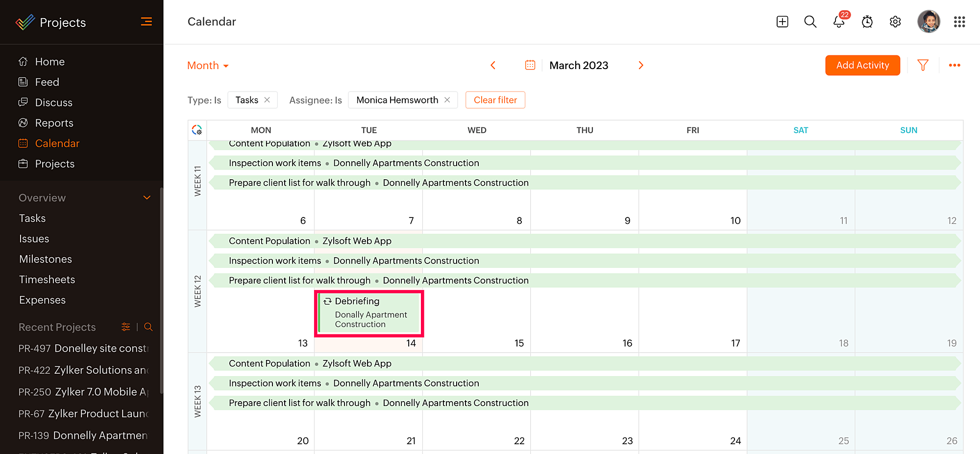Go to previous month arrow
980x454 pixels.
coord(493,65)
